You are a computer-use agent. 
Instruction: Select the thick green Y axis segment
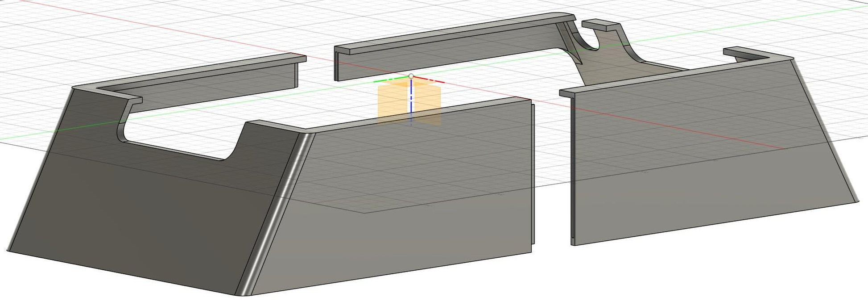389,81
